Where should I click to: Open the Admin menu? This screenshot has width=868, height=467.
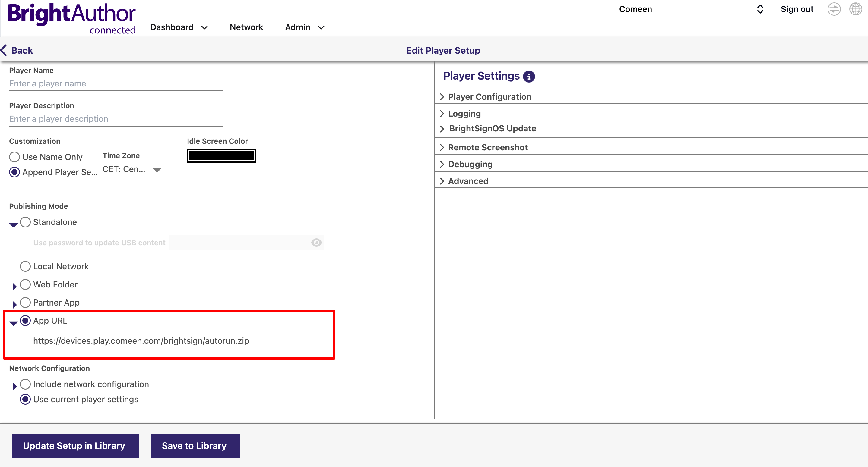(x=305, y=27)
